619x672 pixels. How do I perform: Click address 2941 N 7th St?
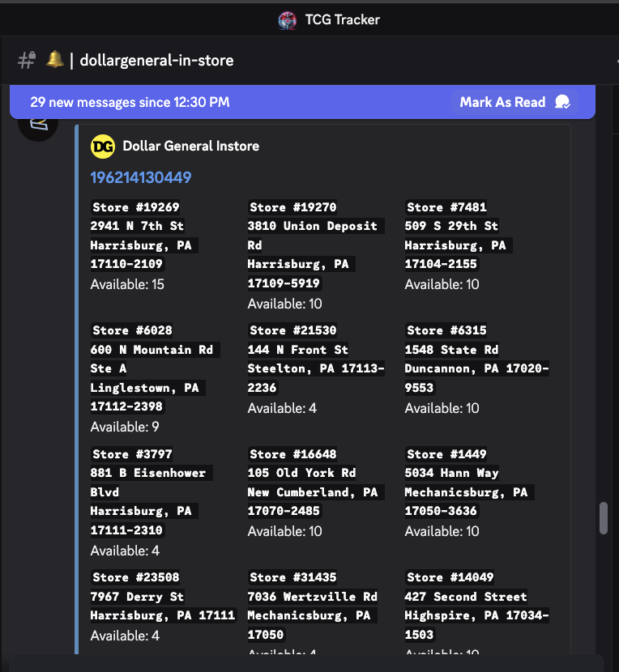coord(137,226)
